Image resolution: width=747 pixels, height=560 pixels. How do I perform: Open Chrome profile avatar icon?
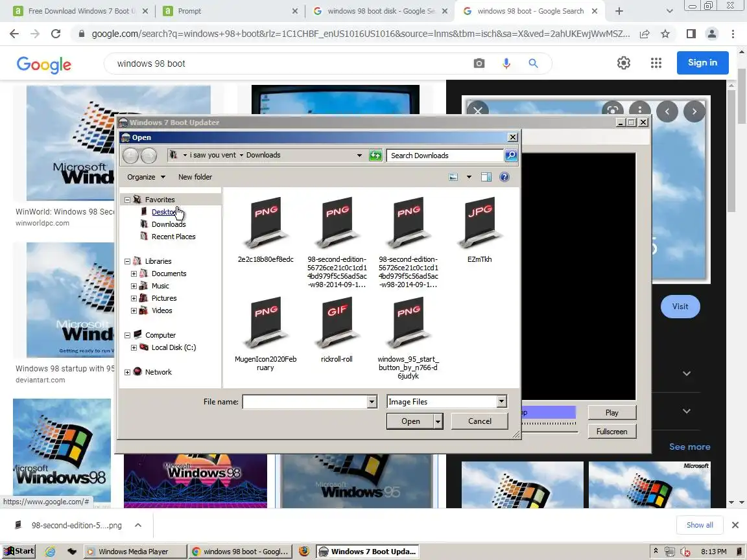pos(712,34)
